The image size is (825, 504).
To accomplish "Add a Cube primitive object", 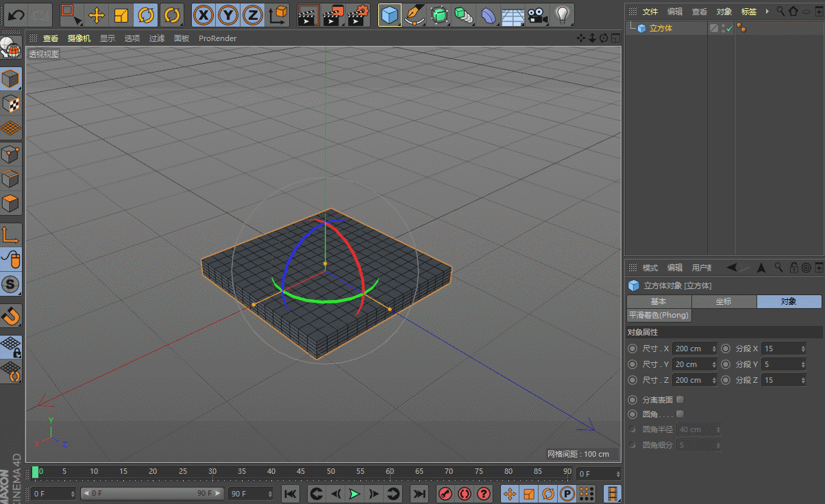I will (390, 14).
